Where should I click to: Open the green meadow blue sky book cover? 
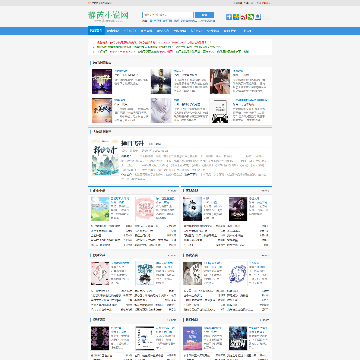100,209
